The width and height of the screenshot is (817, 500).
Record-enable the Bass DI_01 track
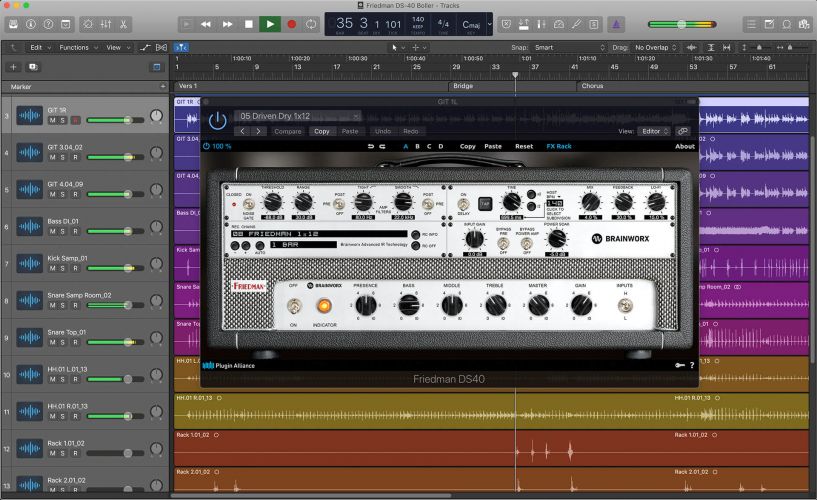point(76,231)
